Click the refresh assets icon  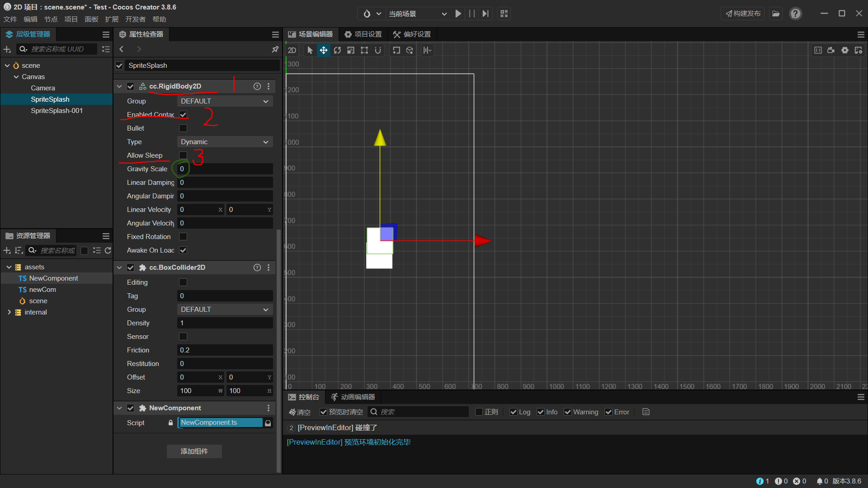click(x=108, y=250)
